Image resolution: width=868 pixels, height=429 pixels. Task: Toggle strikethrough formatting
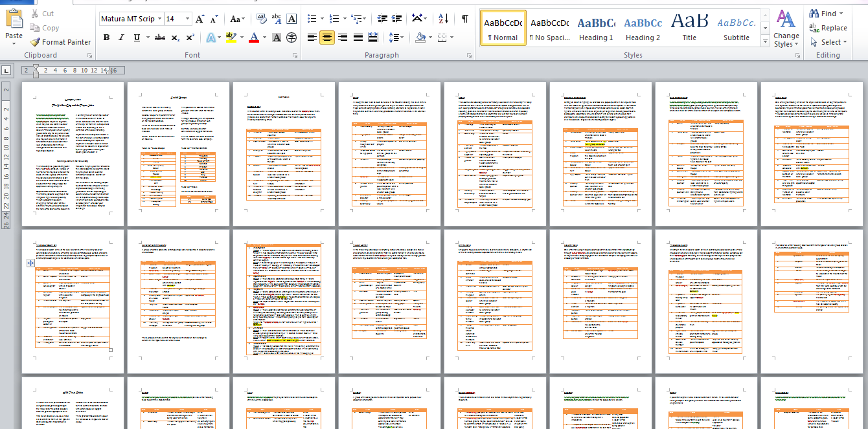pyautogui.click(x=160, y=38)
